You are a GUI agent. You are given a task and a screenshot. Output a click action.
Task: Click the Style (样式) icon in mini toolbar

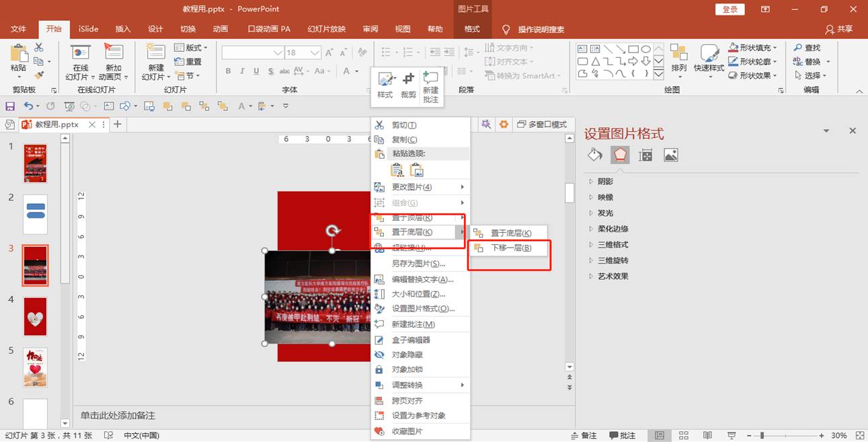[x=385, y=84]
